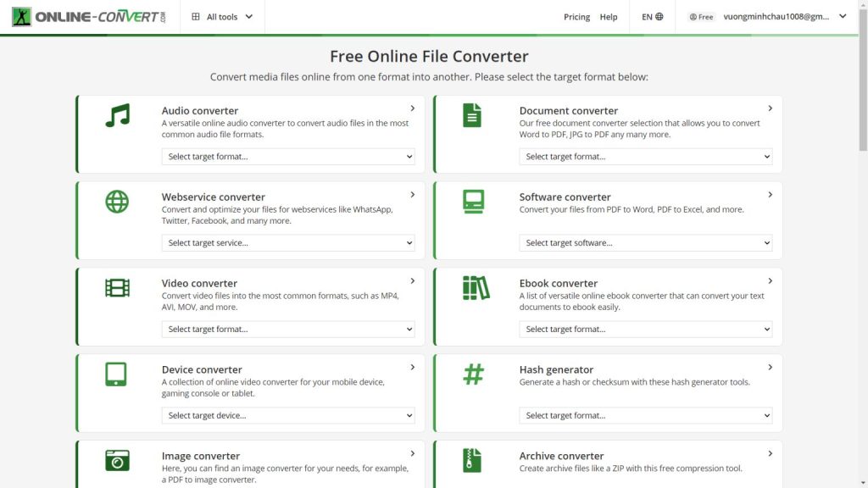Image resolution: width=868 pixels, height=488 pixels.
Task: Click the Archive converter zip icon
Action: (472, 460)
